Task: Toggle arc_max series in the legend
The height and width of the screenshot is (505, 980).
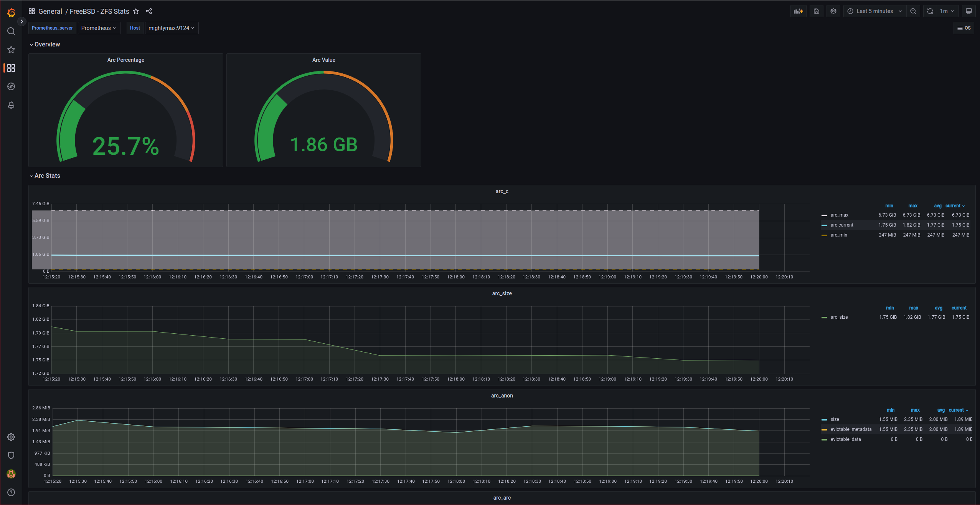Action: (x=839, y=215)
